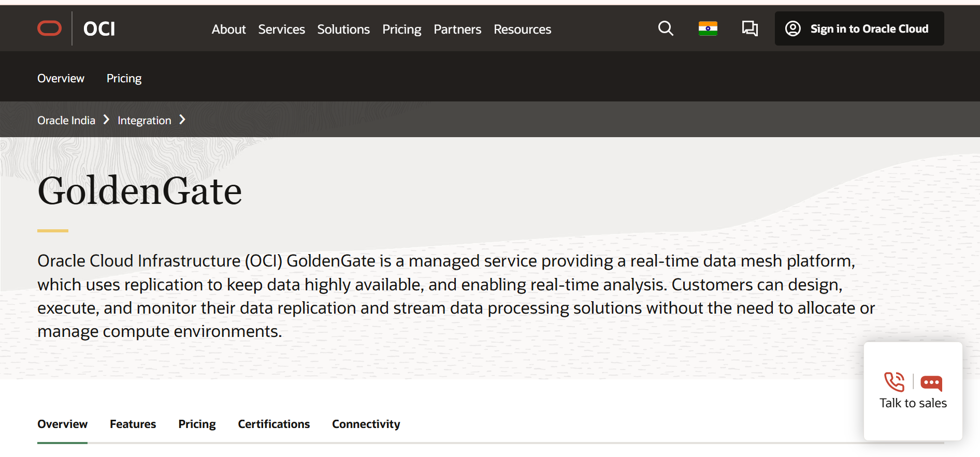Open the Solutions menu
The height and width of the screenshot is (457, 980).
coord(343,30)
